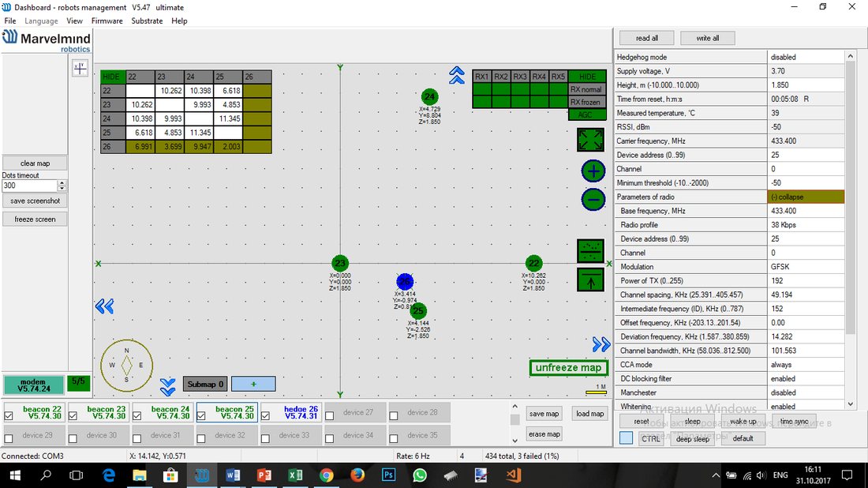Click the save screenshot button
The width and height of the screenshot is (868, 488).
pos(35,201)
